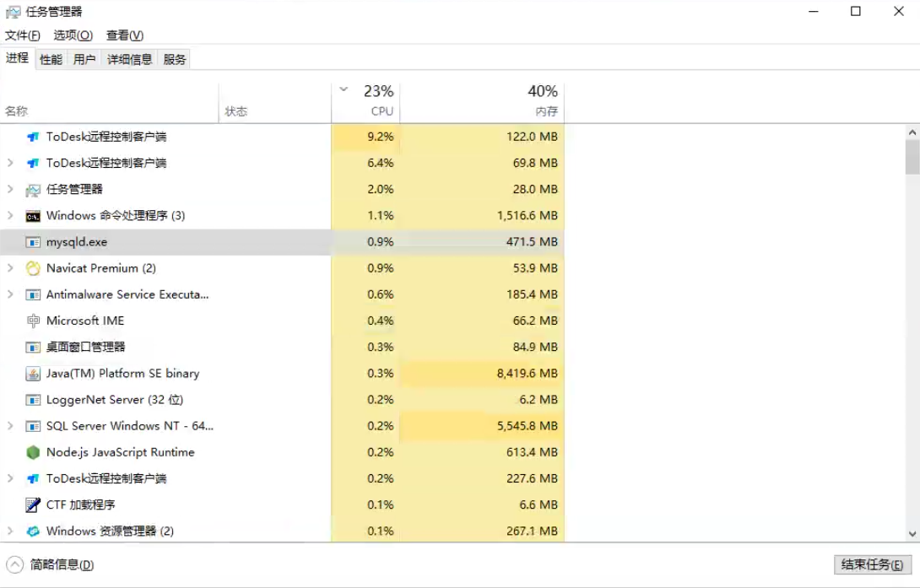Click the Microsoft IME icon
The height and width of the screenshot is (588, 920).
coord(34,321)
